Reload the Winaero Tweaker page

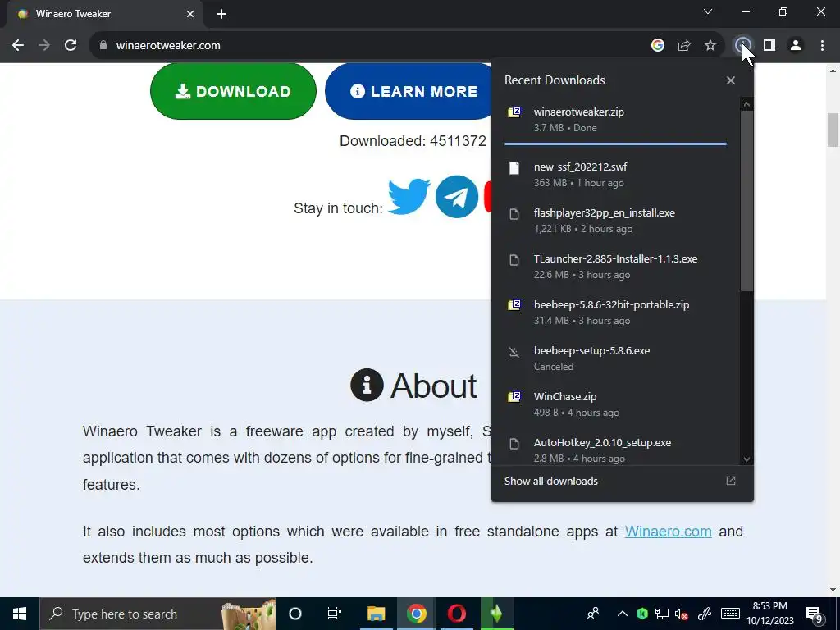[71, 46]
